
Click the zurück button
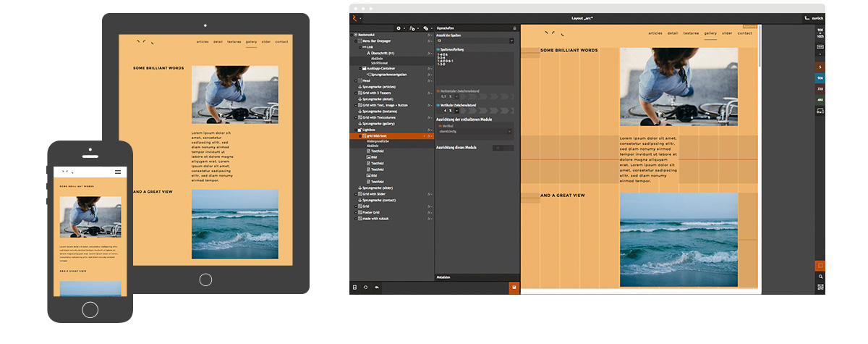click(x=814, y=18)
